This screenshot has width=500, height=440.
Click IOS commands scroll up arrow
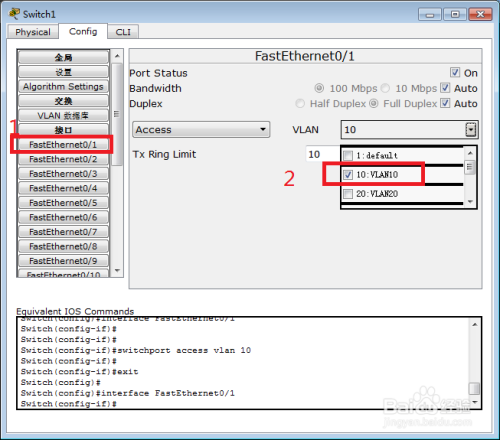[475, 324]
